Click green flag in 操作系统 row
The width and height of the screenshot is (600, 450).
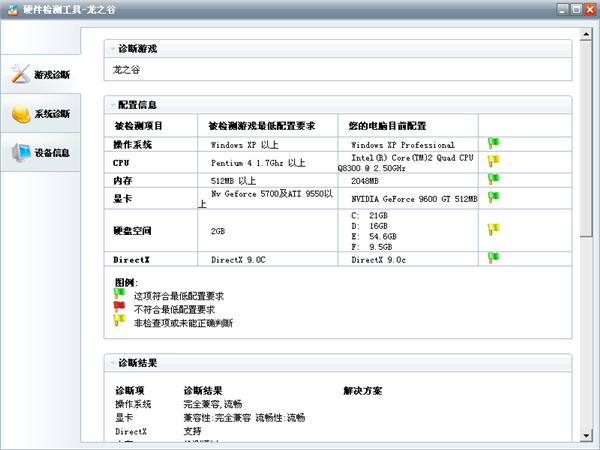[493, 143]
